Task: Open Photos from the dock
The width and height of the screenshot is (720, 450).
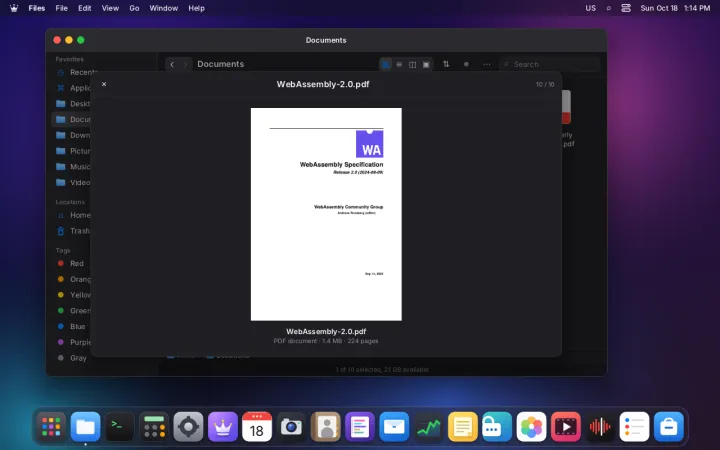Action: click(x=531, y=427)
